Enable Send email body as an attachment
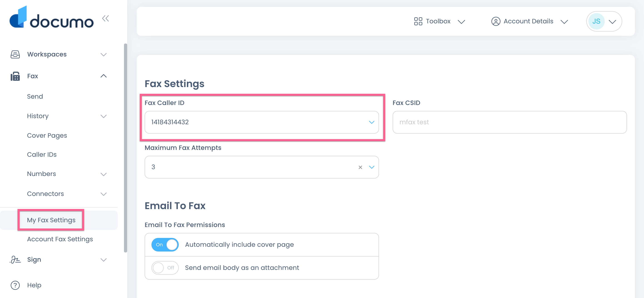Screen dimensions: 644x298 165,268
